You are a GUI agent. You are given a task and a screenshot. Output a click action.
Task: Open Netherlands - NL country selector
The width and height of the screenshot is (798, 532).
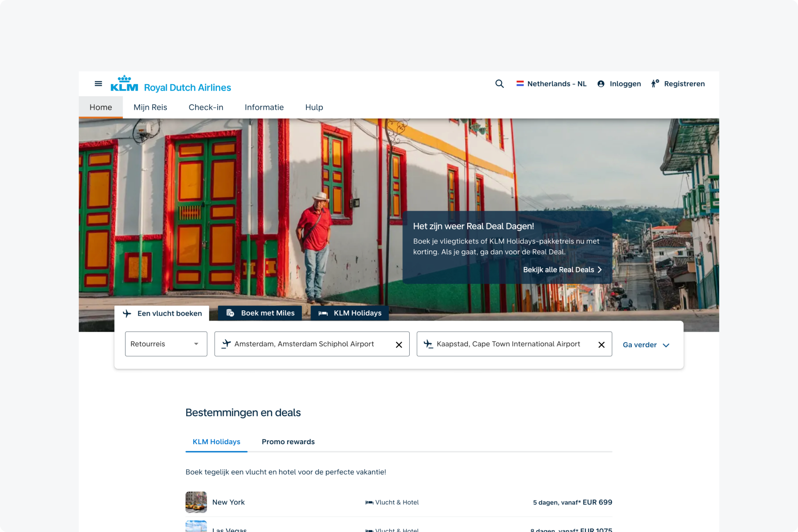coord(552,83)
